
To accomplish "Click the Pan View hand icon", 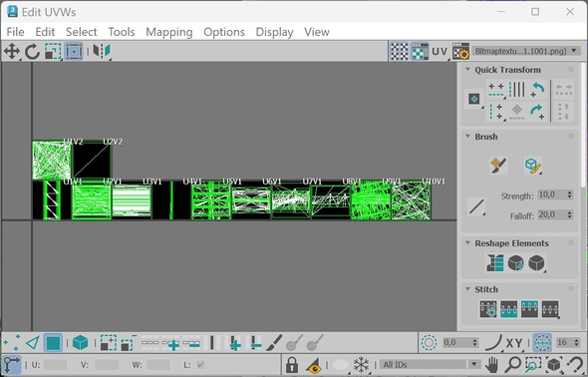I will point(492,365).
